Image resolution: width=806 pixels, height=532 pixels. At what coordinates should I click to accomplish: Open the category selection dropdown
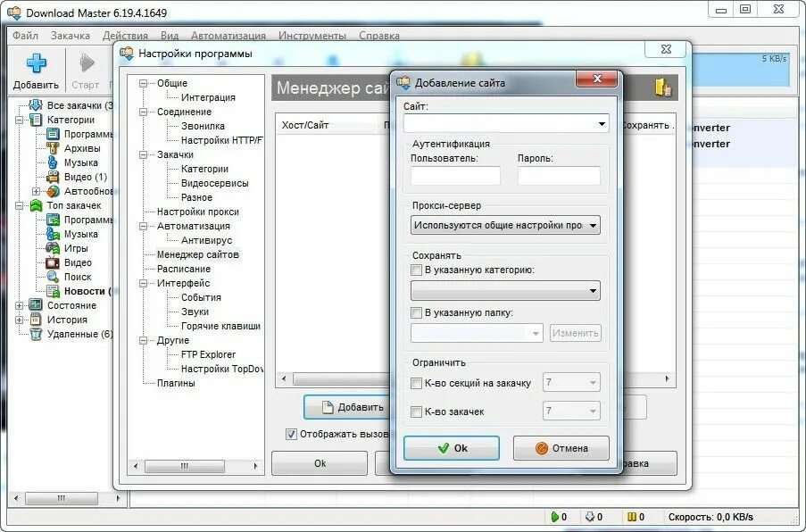593,291
